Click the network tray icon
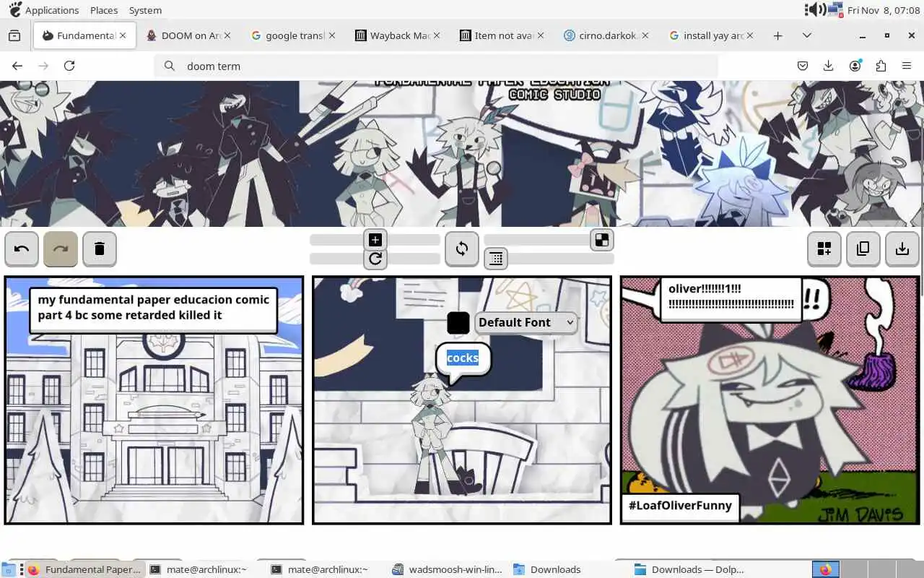This screenshot has width=924, height=578. [x=836, y=9]
